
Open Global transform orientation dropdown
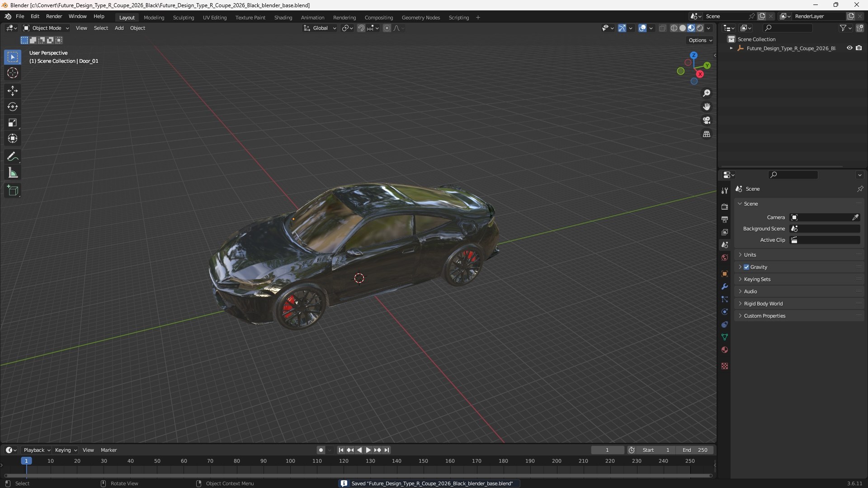(320, 28)
